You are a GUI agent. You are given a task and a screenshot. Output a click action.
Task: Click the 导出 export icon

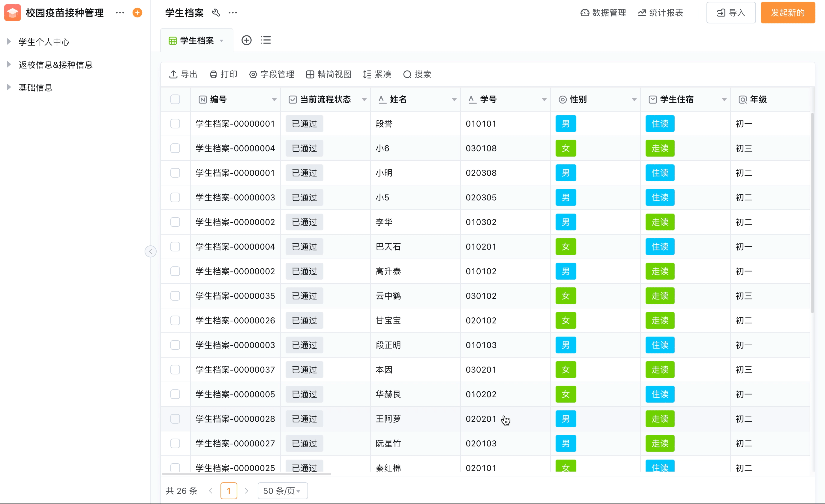click(x=173, y=74)
